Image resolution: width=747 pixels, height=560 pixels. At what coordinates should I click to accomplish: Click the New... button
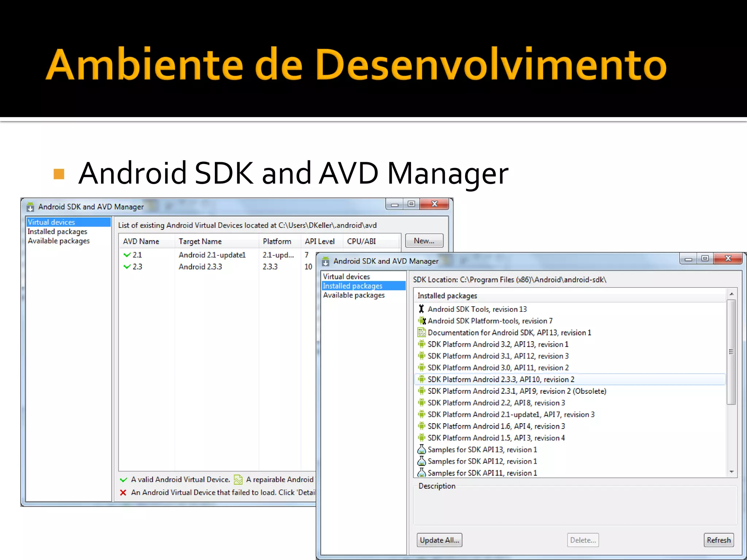[424, 241]
